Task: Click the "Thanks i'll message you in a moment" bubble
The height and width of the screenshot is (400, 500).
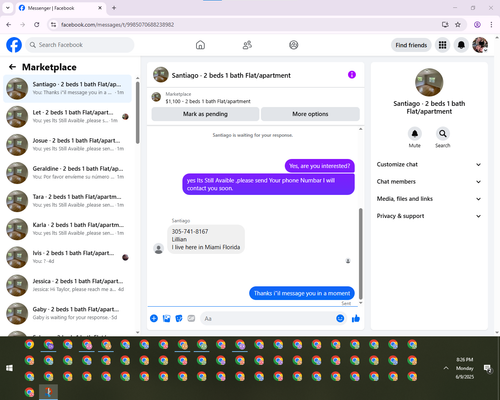Action: click(302, 293)
